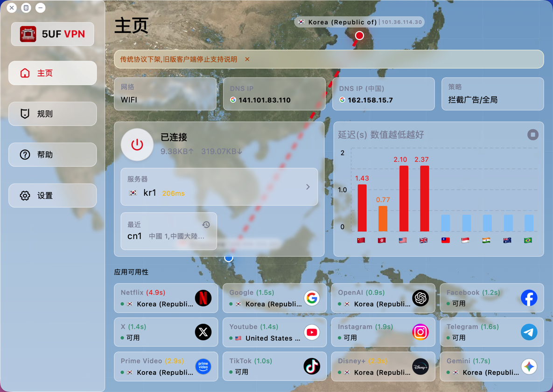Click the OpenAI logo icon
The width and height of the screenshot is (553, 392).
[420, 298]
